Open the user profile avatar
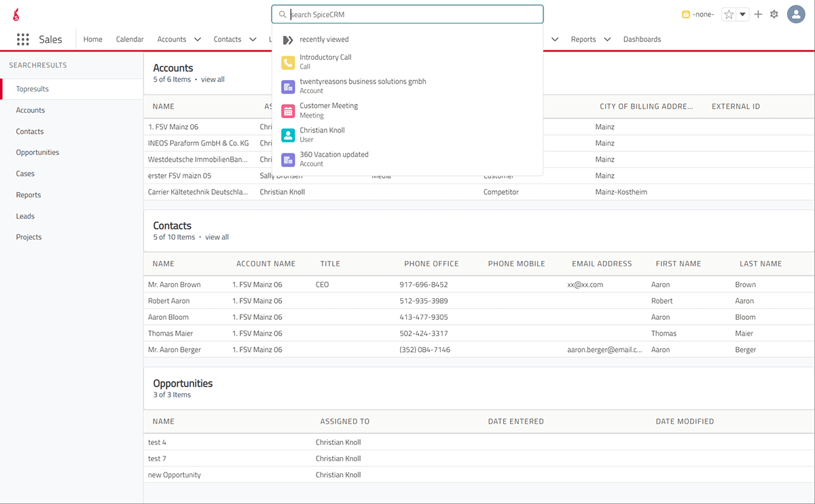The height and width of the screenshot is (504, 815). click(x=796, y=14)
